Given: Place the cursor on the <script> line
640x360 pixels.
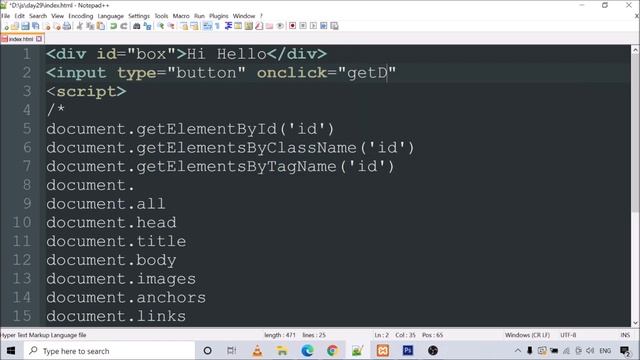Looking at the screenshot, I should pos(86,92).
